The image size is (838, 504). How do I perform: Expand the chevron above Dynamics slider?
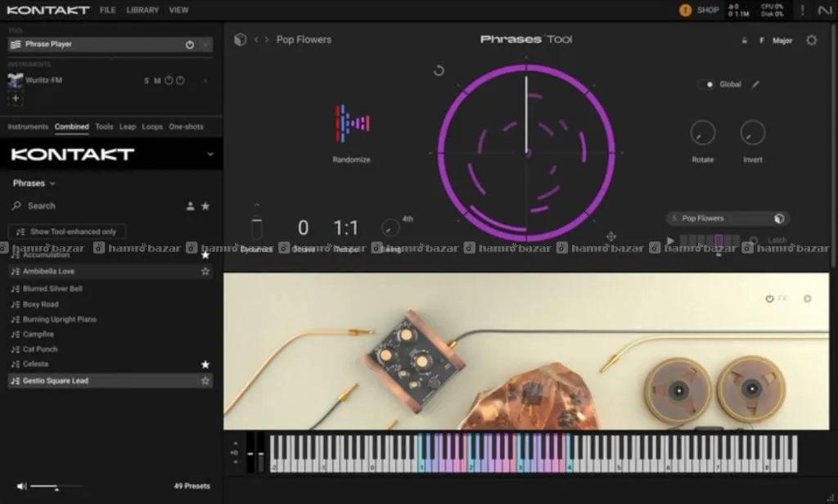(x=256, y=205)
